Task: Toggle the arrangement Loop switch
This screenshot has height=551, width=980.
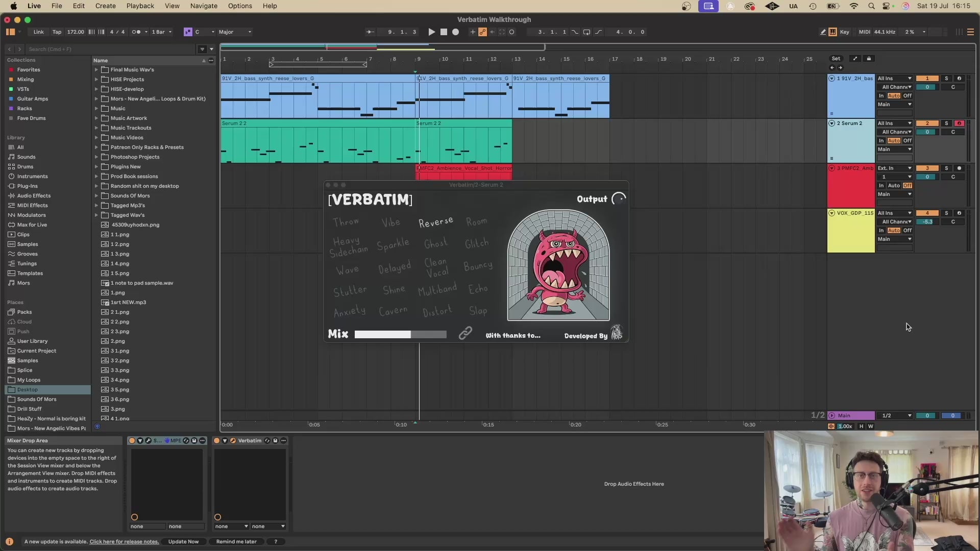Action: [x=587, y=32]
